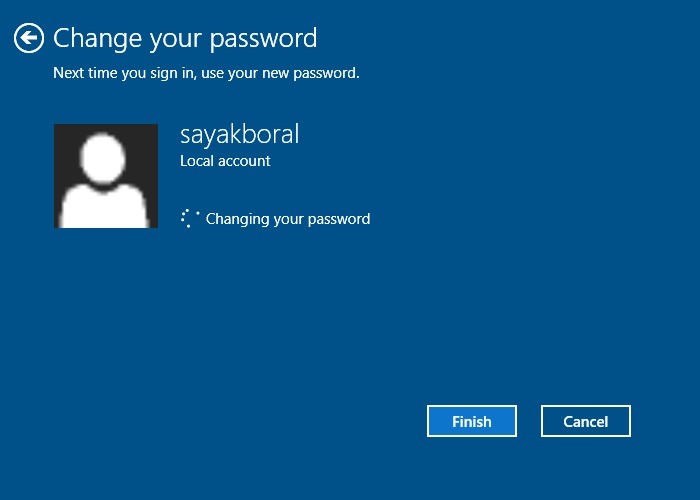
Task: Confirm password change with Finish
Action: [472, 421]
